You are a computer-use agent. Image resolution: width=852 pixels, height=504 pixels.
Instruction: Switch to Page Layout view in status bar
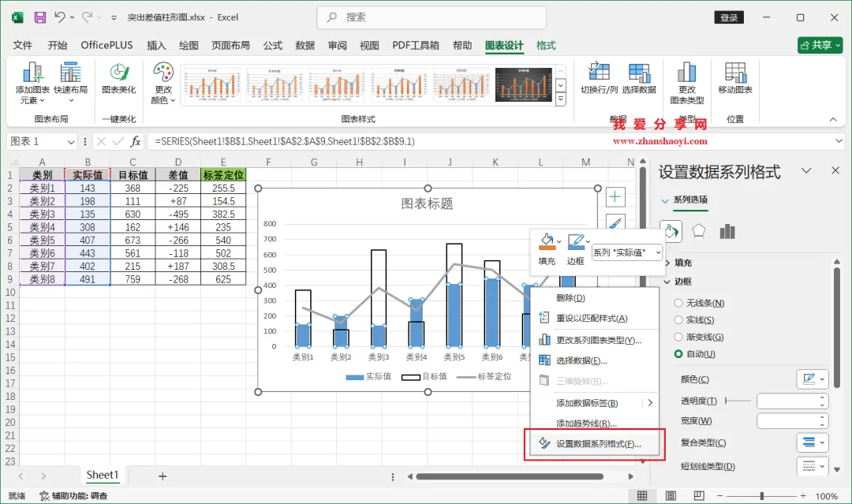point(671,496)
